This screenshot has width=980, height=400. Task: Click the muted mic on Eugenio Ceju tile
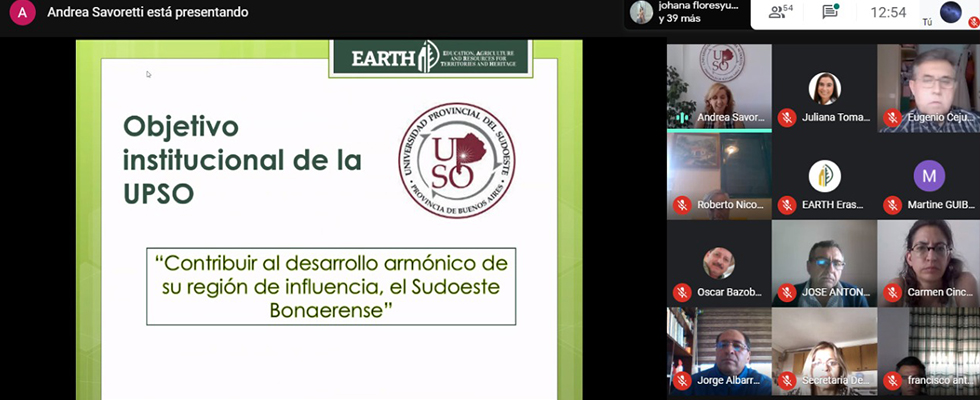pyautogui.click(x=892, y=117)
